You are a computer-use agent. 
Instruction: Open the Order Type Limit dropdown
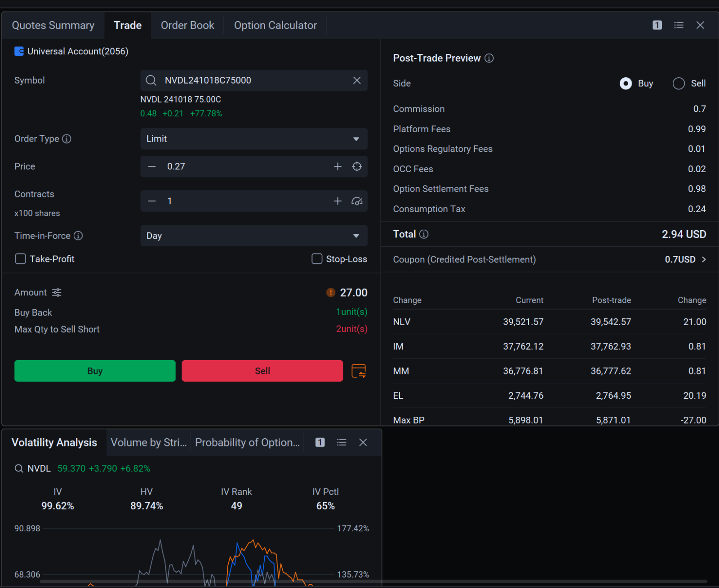pyautogui.click(x=254, y=139)
